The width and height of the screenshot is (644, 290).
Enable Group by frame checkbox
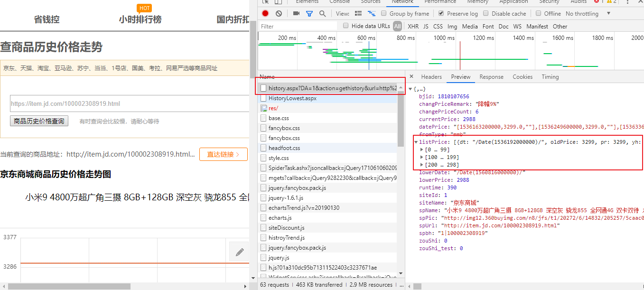point(384,14)
